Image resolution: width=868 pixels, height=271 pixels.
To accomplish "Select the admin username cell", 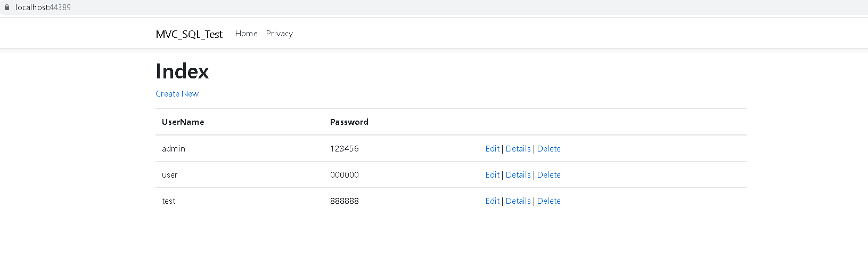I will point(174,149).
